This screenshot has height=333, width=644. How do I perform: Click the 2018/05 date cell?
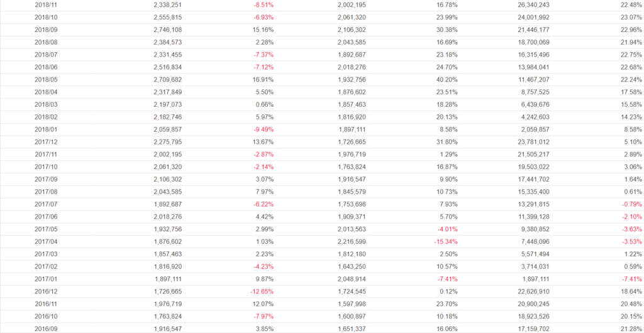tap(45, 80)
